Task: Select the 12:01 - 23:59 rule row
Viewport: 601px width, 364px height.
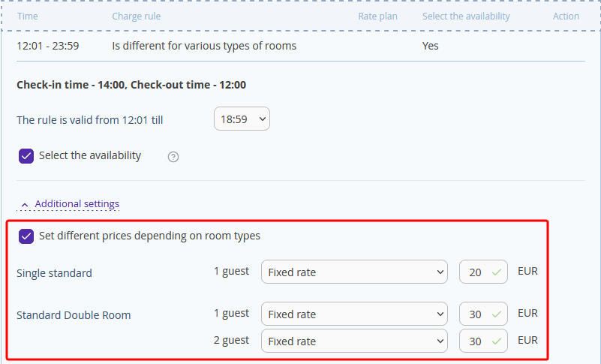Action: pyautogui.click(x=301, y=46)
